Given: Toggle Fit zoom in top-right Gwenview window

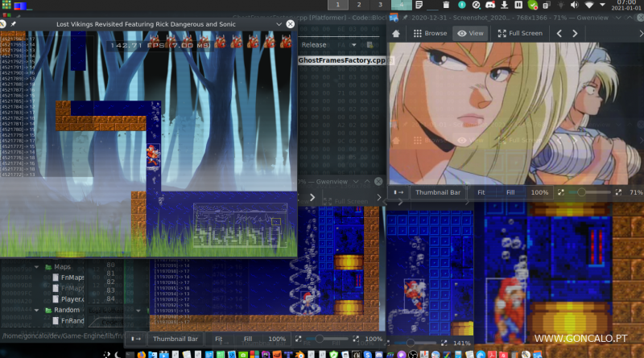Looking at the screenshot, I should [x=481, y=193].
